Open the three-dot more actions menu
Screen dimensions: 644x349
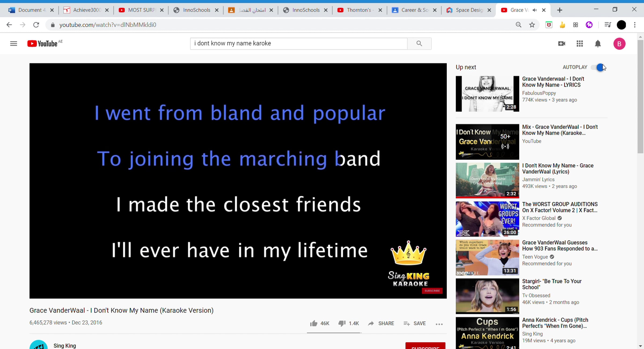[439, 324]
